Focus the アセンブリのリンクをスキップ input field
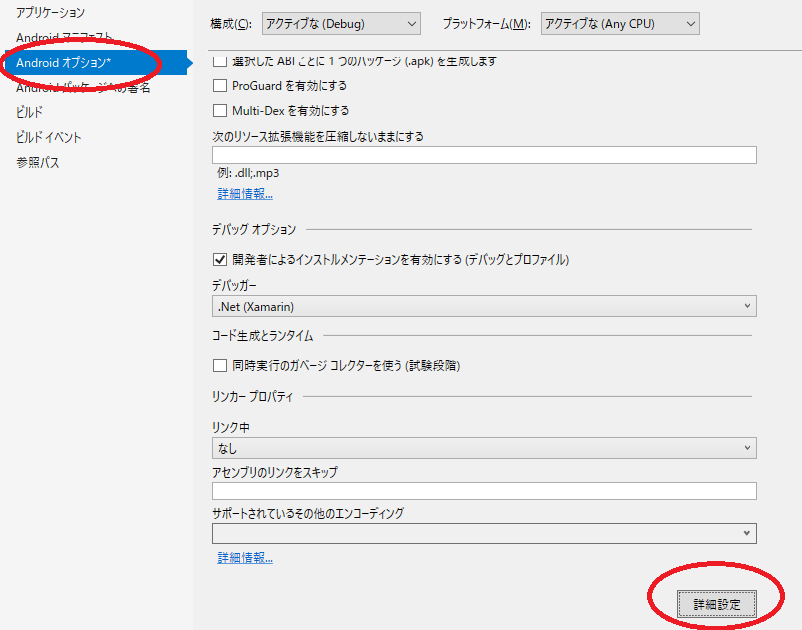This screenshot has width=802, height=630. coord(484,491)
